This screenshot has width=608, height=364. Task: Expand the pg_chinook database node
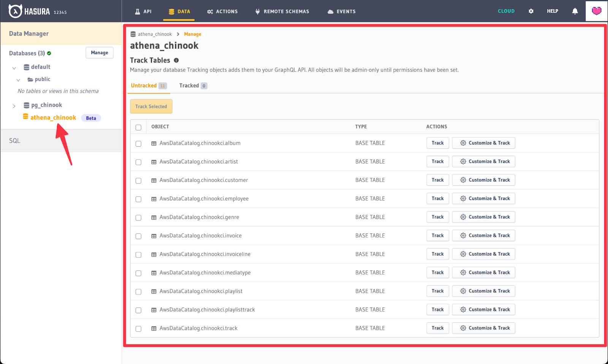(14, 106)
